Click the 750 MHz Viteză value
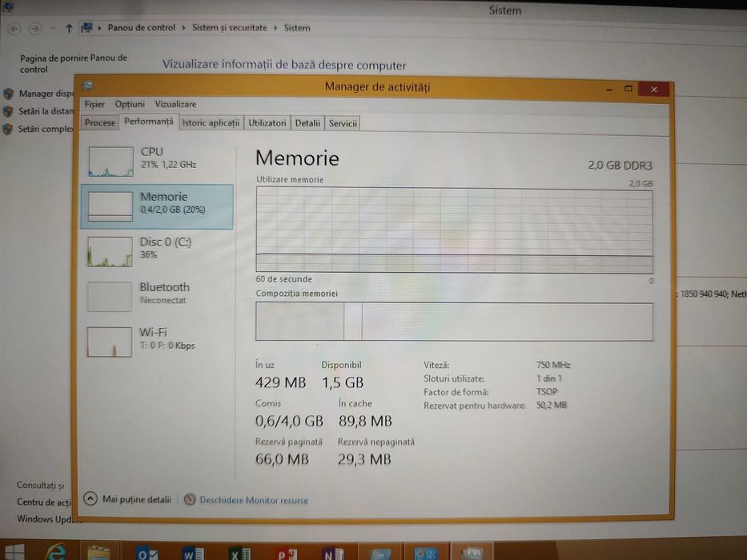 pyautogui.click(x=553, y=365)
